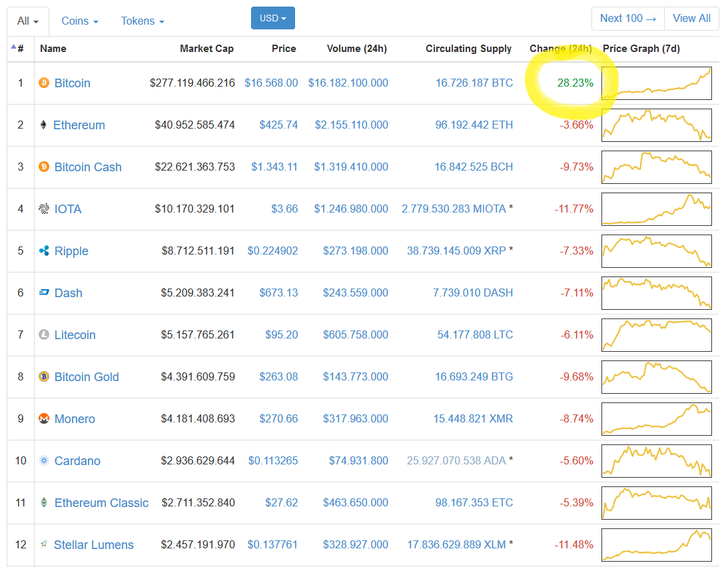Open the Ethereum Classic name link

[x=101, y=503]
